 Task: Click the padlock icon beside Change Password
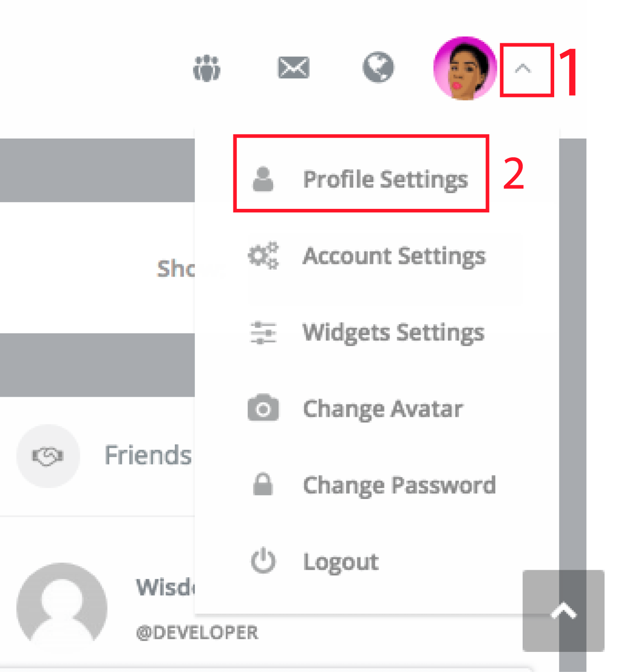tap(263, 484)
